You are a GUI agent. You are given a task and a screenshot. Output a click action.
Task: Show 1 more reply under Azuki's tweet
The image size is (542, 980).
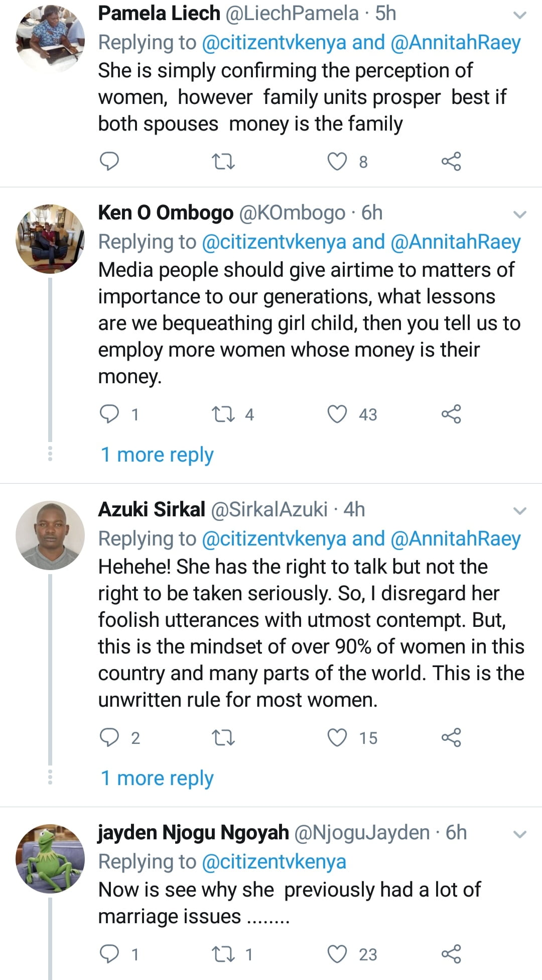point(157,778)
